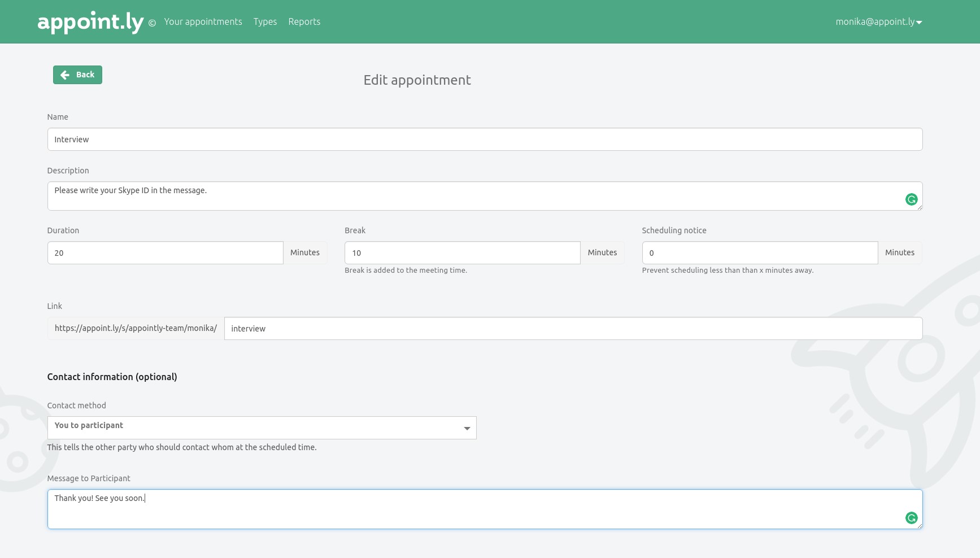Open the Contact method dropdown
Screen dimensions: 980x558
point(262,428)
